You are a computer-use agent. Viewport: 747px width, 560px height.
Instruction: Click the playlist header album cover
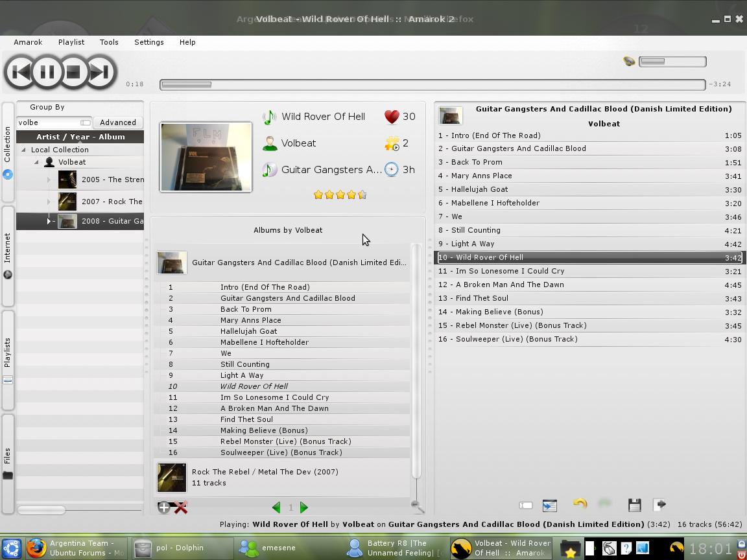click(451, 116)
